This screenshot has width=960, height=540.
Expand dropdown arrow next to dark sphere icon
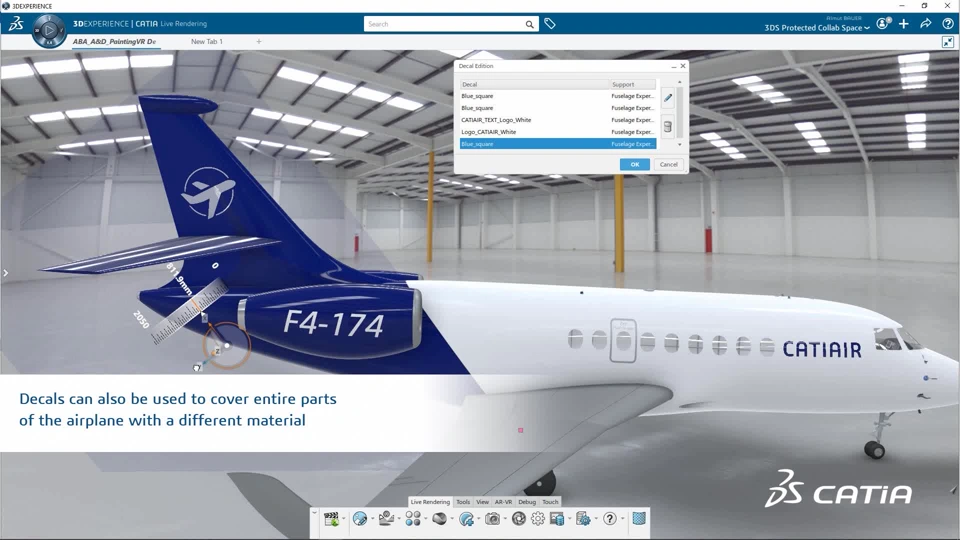coord(452,519)
